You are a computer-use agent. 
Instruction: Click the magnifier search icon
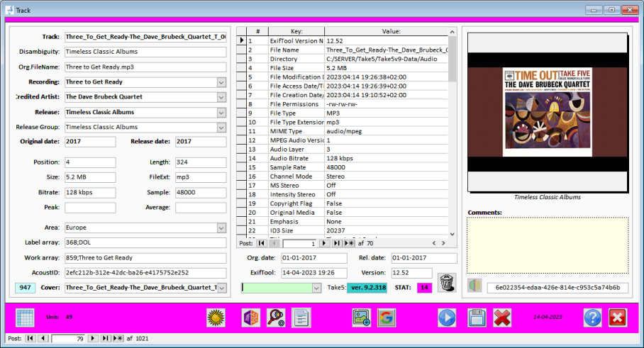point(276,318)
